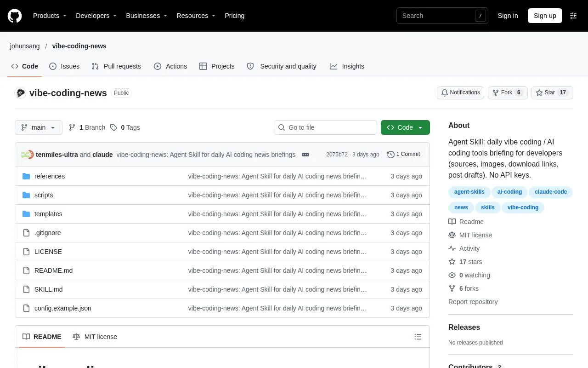The height and width of the screenshot is (368, 588).
Task: Expand the Developers menu
Action: 96,16
